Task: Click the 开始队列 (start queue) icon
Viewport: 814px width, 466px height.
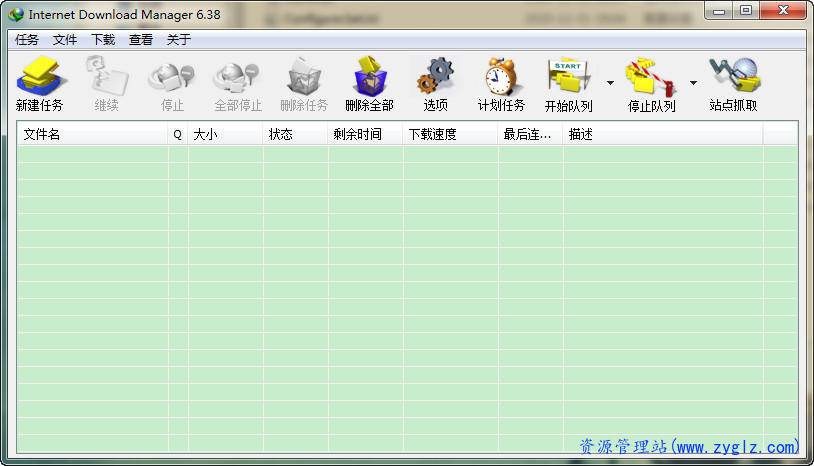Action: coord(568,84)
